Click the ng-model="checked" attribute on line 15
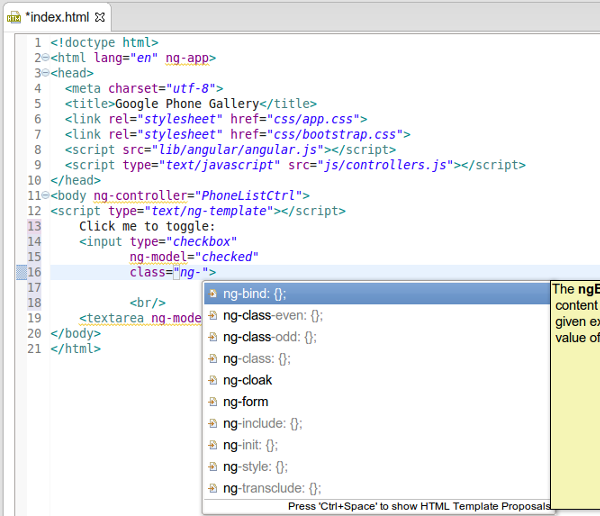The height and width of the screenshot is (516, 600). pyautogui.click(x=194, y=257)
